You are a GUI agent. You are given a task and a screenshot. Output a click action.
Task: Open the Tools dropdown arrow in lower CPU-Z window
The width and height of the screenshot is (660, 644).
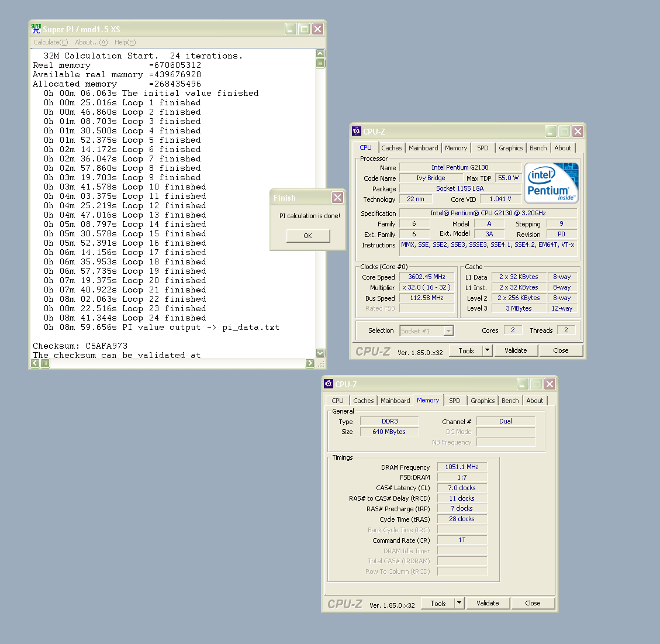coord(459,602)
